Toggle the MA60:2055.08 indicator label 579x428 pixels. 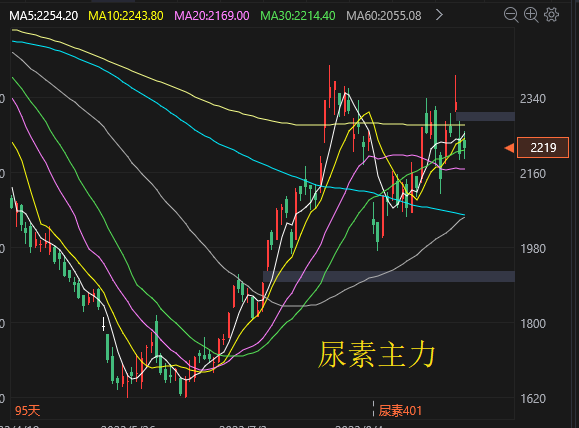pos(384,16)
